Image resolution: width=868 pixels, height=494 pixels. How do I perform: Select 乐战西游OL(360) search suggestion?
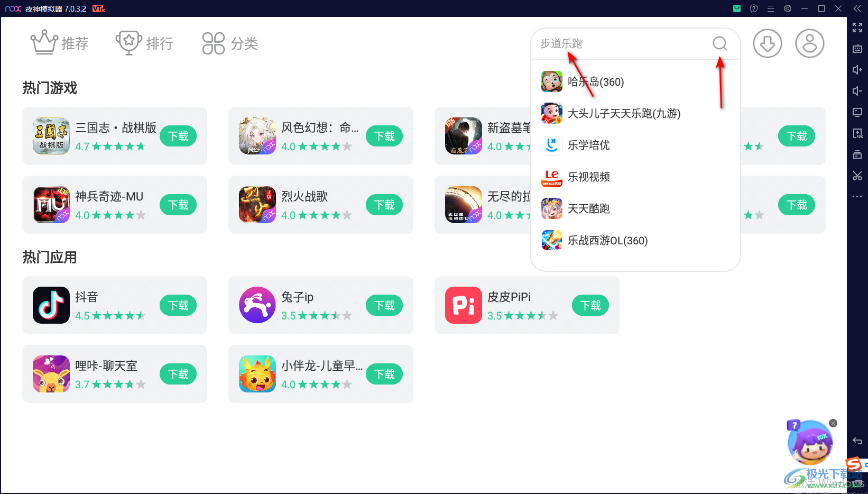[635, 240]
